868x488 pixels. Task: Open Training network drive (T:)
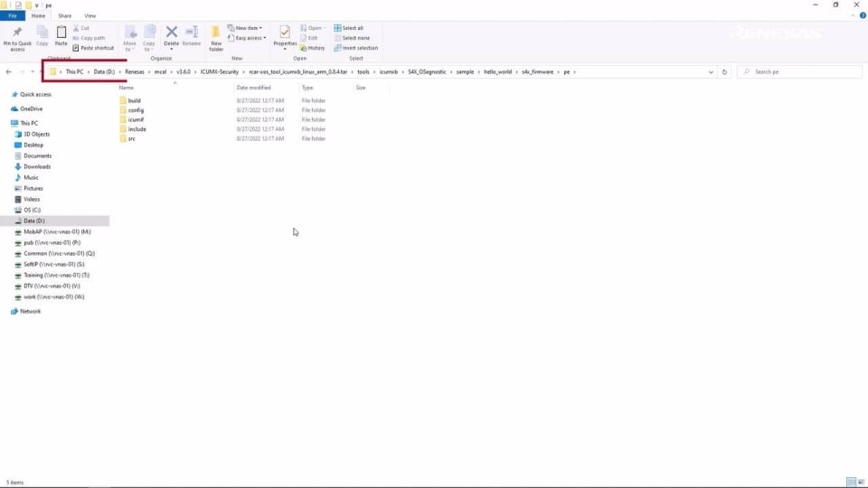[56, 275]
